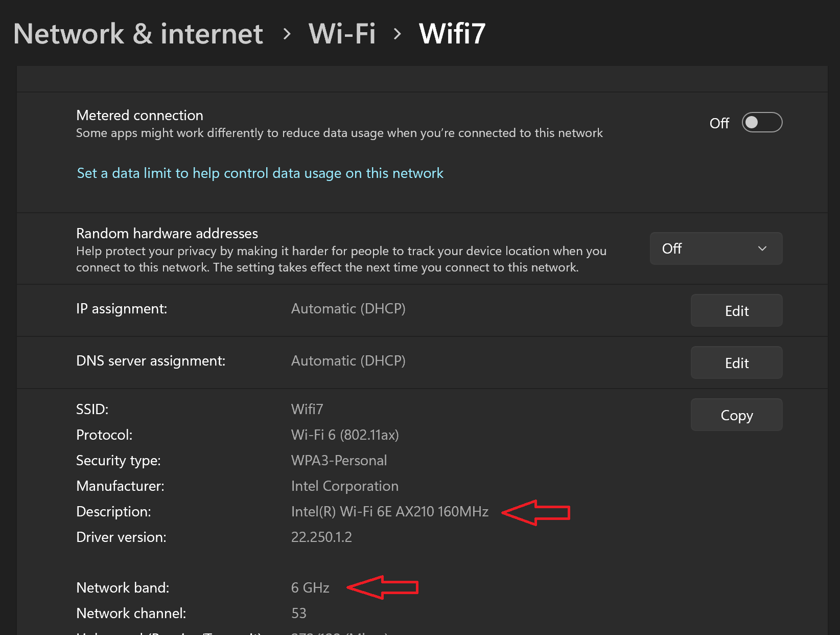Screen dimensions: 840x635
Task: Click the Random hardware addresses heading
Action: pos(167,233)
